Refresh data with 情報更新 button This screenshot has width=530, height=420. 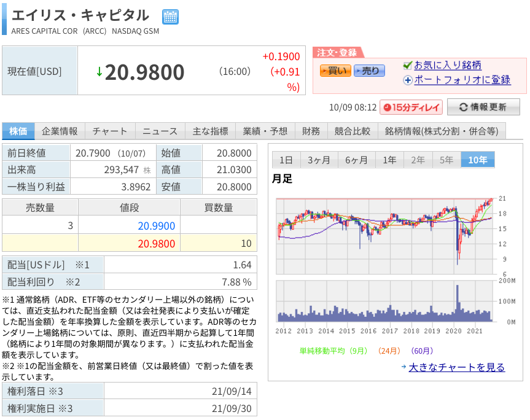(483, 107)
